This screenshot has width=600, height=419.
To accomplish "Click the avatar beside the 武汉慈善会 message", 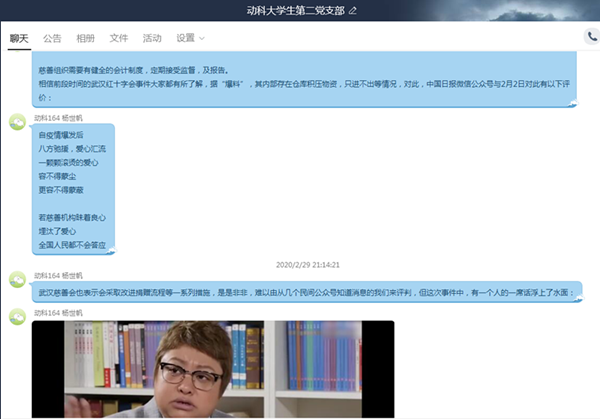I will click(x=17, y=280).
